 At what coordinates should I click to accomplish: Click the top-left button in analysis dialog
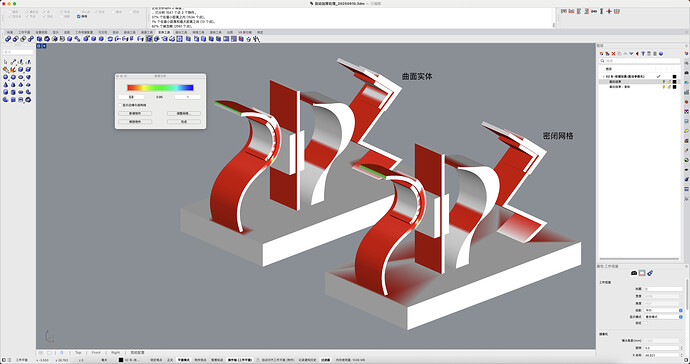pyautogui.click(x=135, y=114)
